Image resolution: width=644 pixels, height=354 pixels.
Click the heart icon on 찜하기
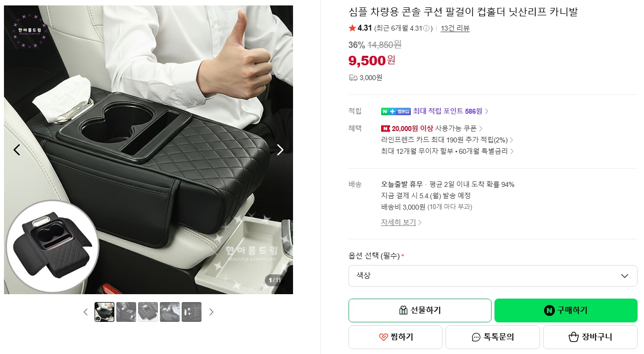(383, 337)
